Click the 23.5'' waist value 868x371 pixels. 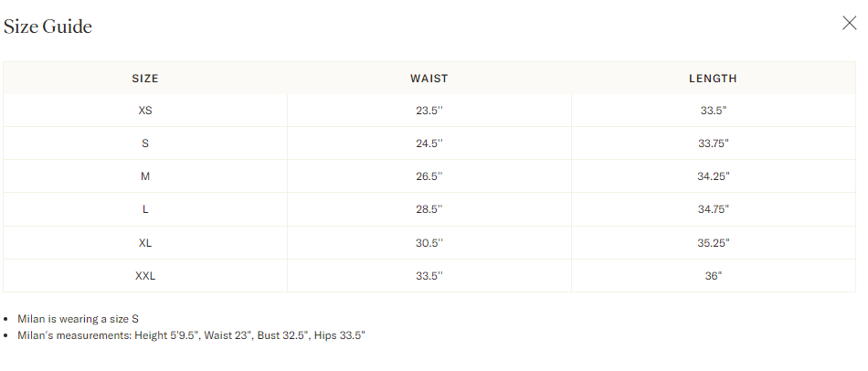pos(429,111)
